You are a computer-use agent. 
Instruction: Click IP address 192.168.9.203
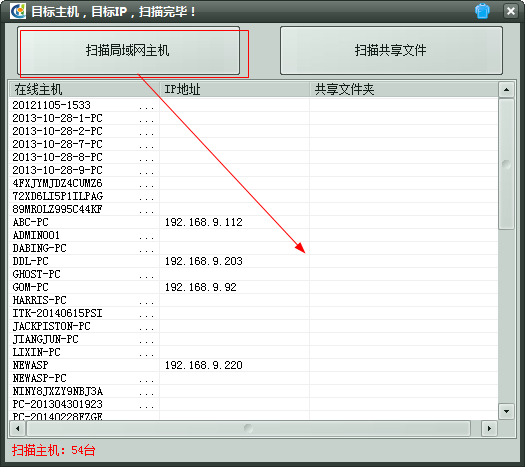click(x=204, y=261)
